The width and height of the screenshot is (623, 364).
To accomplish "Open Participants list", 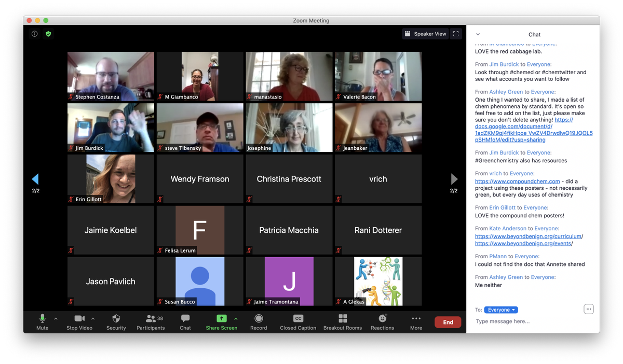I will (x=151, y=322).
